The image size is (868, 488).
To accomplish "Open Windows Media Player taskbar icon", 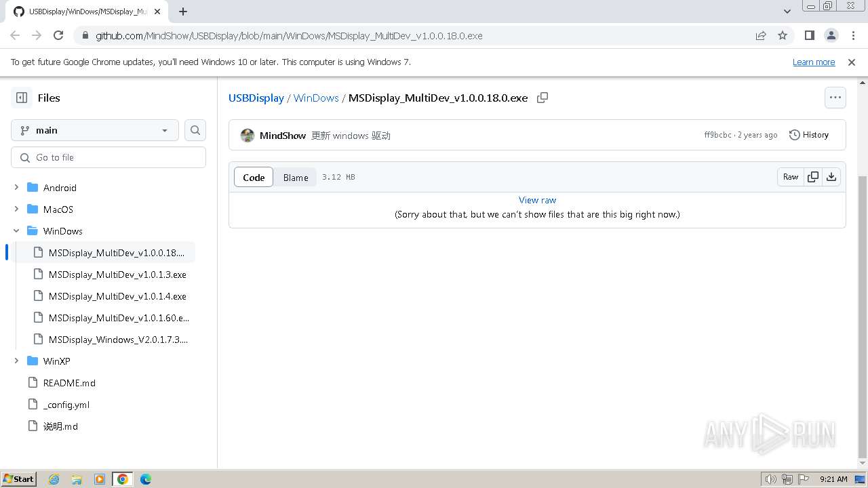I will pyautogui.click(x=100, y=479).
